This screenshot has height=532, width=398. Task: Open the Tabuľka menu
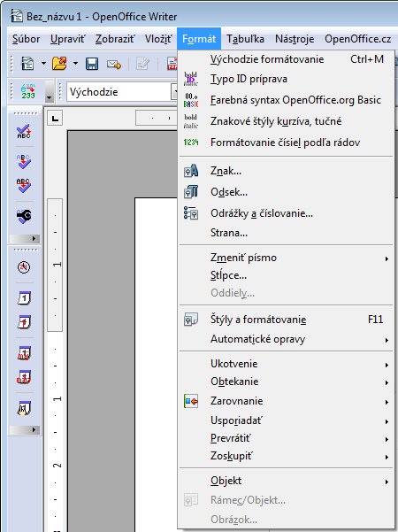click(245, 39)
